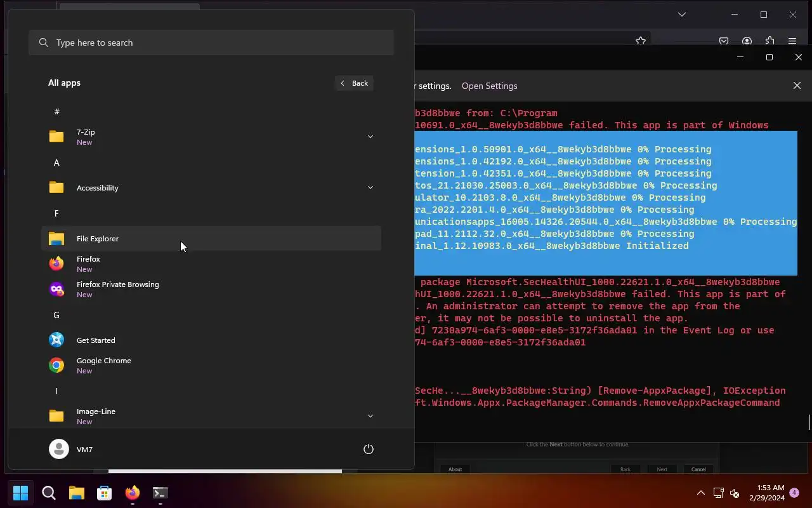Launch File Explorer from All apps list
Image resolution: width=812 pixels, height=508 pixels.
[211, 238]
